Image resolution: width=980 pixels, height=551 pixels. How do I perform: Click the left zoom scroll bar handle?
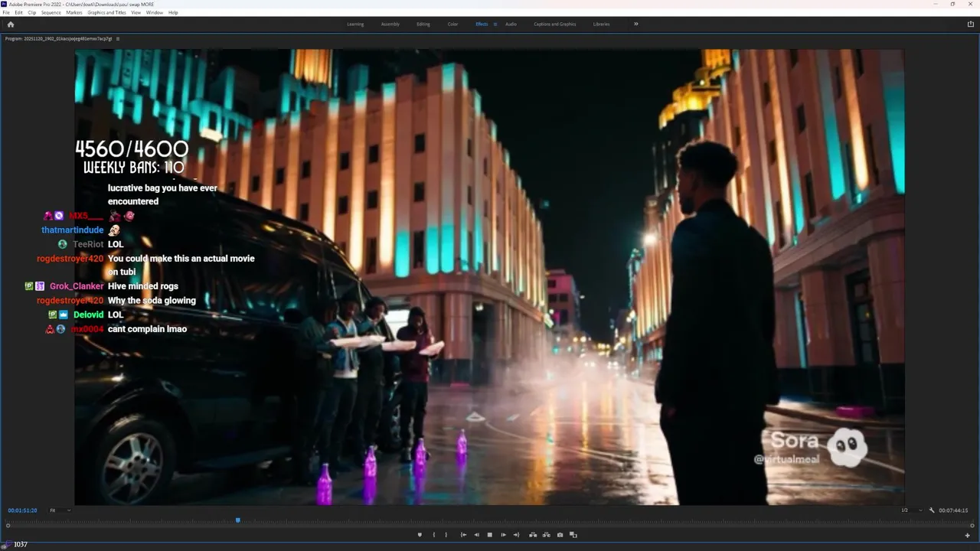tap(8, 526)
